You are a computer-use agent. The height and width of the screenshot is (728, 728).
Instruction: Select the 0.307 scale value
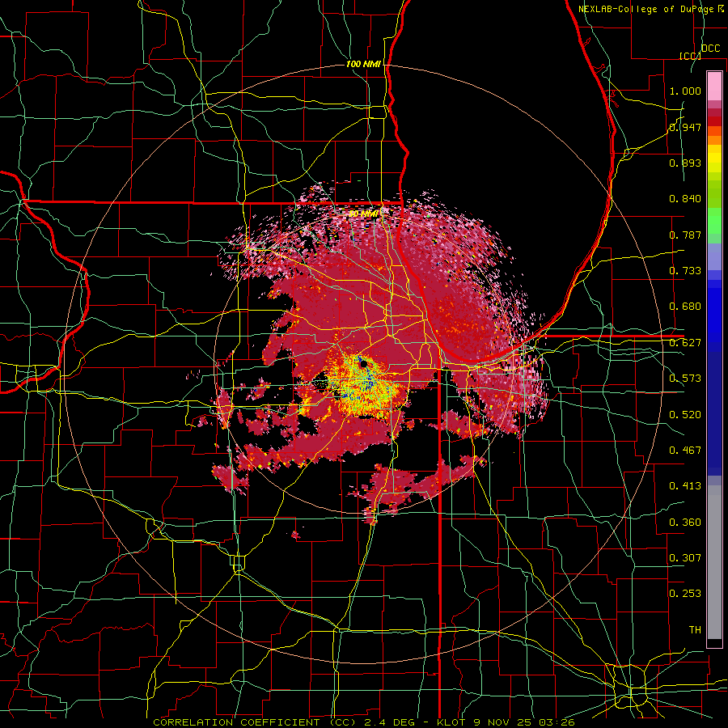tap(685, 558)
